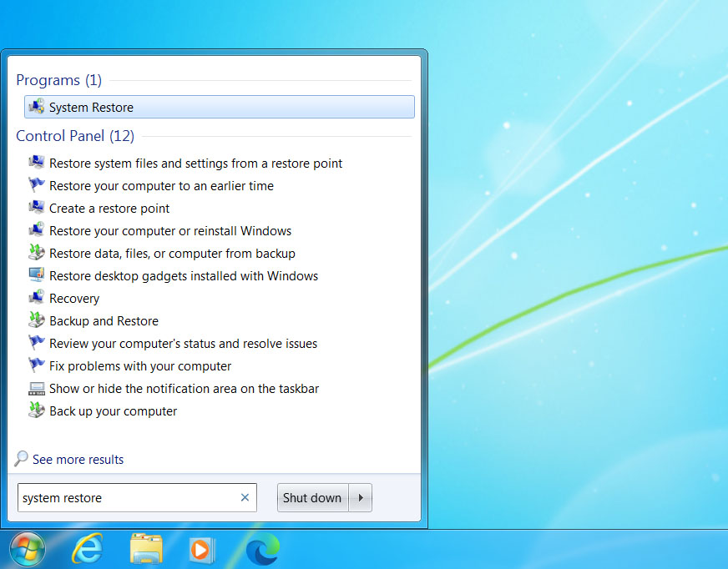
Task: Click the Control Panel (12) group header
Action: pos(75,136)
